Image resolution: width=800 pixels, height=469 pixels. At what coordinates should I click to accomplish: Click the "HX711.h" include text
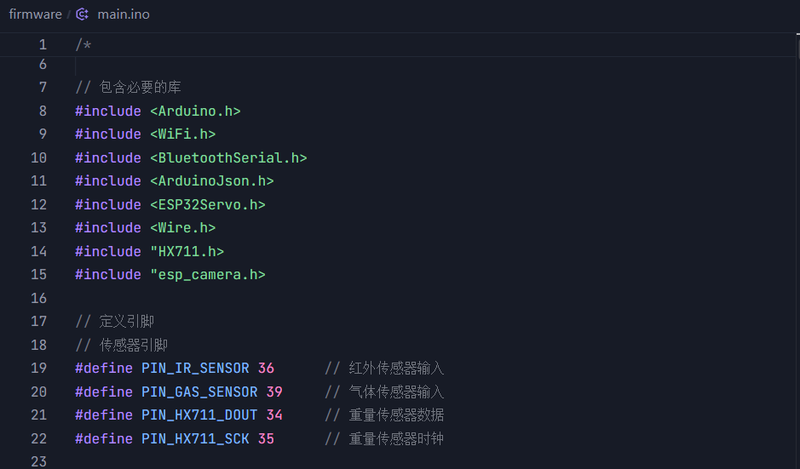click(187, 252)
